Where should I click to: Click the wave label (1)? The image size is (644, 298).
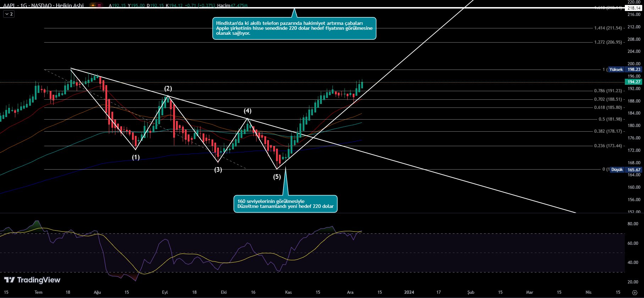[x=136, y=157]
